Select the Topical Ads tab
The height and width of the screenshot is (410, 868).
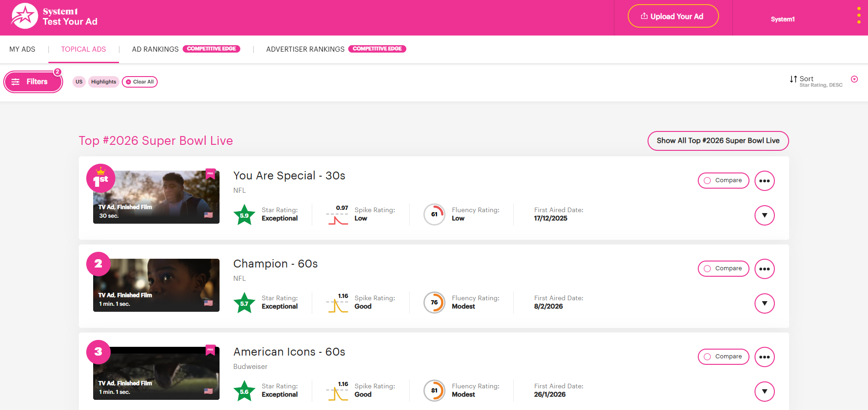[83, 49]
